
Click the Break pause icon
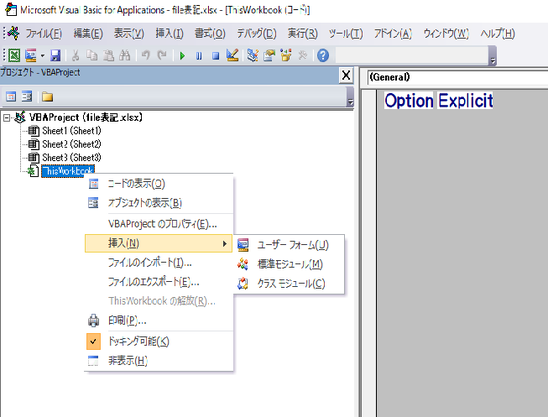pyautogui.click(x=199, y=56)
